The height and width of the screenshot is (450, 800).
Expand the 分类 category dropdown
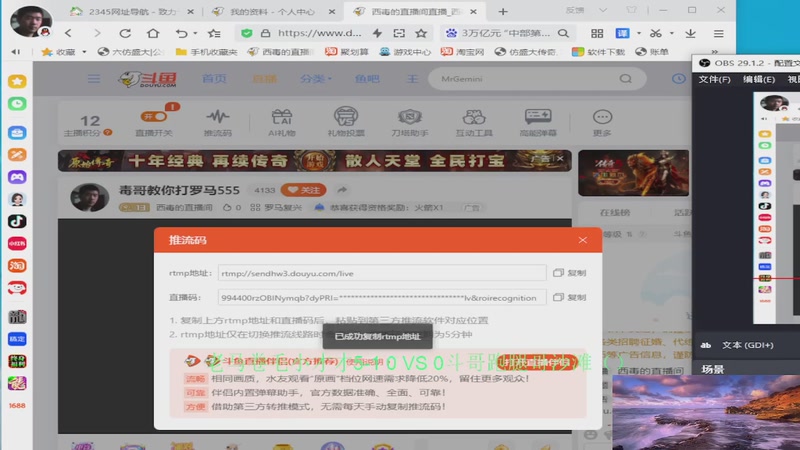click(316, 79)
